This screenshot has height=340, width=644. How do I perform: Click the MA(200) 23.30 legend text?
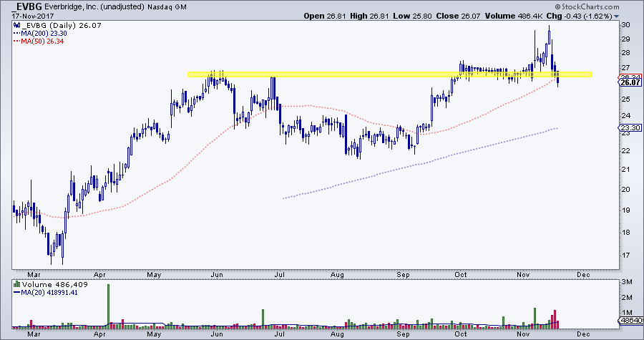point(44,33)
